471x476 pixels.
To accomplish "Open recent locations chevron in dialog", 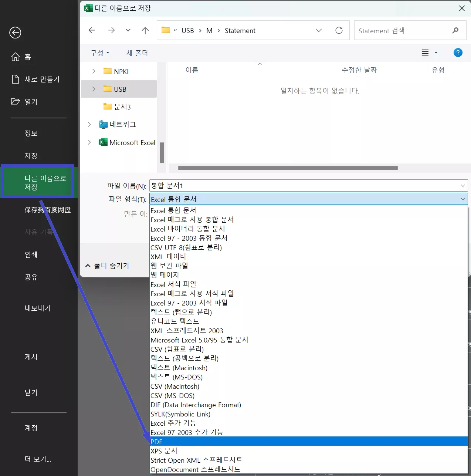I will [128, 30].
